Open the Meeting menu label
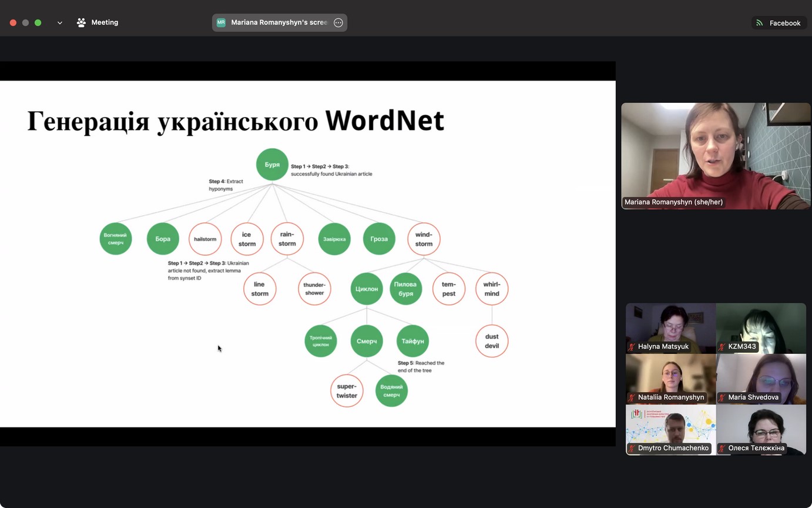 coord(105,22)
